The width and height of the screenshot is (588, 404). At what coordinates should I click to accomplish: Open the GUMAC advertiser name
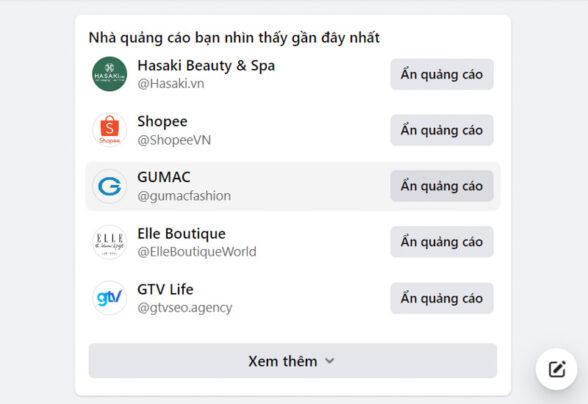164,177
